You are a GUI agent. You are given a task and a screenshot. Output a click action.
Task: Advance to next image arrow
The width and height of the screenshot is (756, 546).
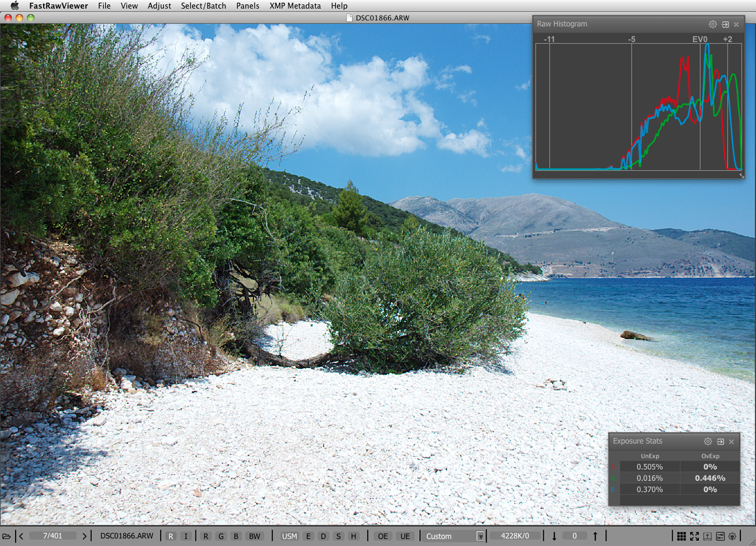(84, 536)
